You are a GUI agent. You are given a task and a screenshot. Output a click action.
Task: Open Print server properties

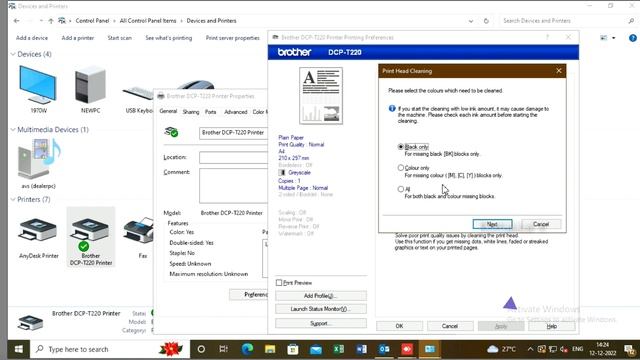click(233, 38)
